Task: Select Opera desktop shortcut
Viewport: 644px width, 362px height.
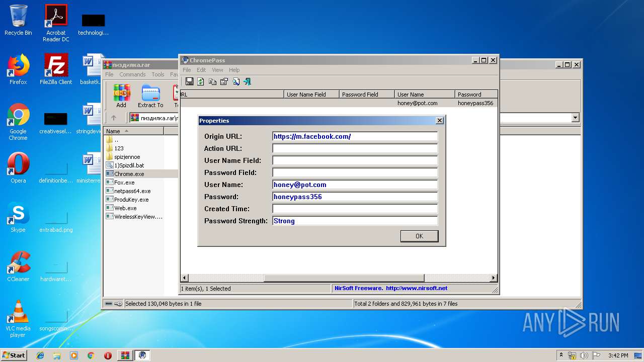Action: coord(18,168)
